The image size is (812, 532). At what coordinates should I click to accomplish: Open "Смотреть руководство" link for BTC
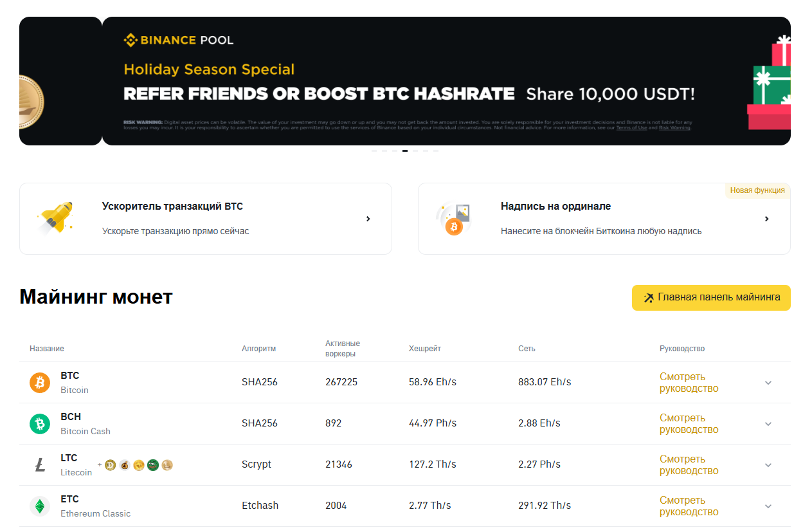(x=689, y=383)
